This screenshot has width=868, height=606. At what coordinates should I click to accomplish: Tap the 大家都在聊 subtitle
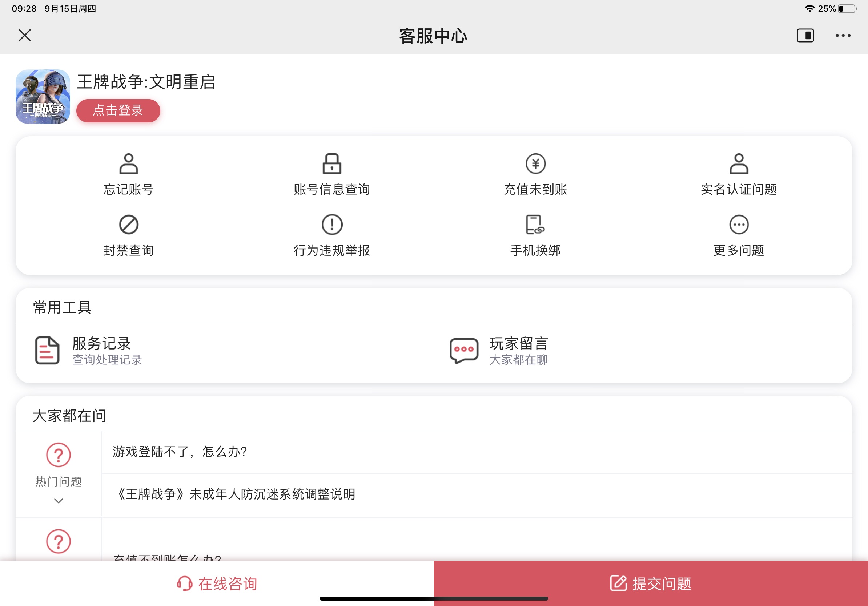coord(519,360)
